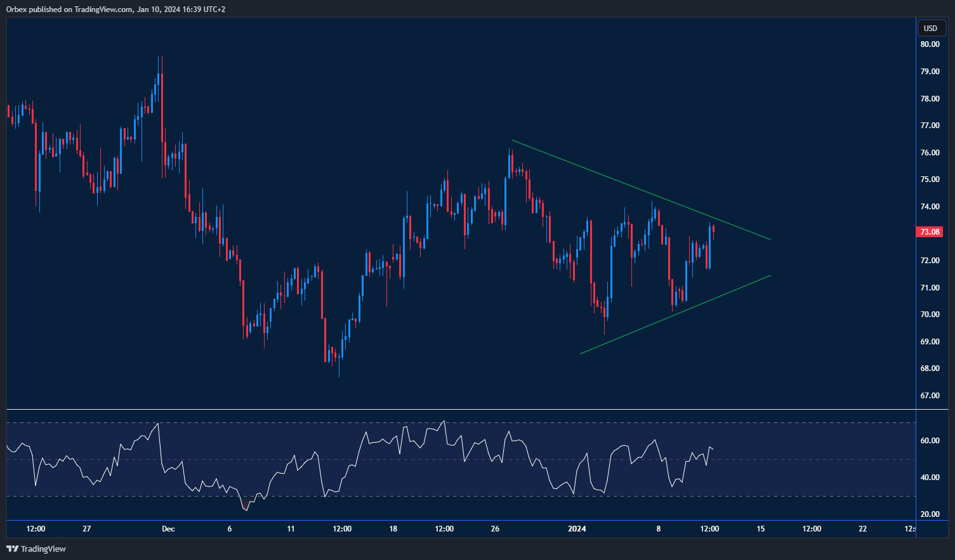Click the Orbex published on TradingView.com header text
This screenshot has width=955, height=560.
[115, 9]
